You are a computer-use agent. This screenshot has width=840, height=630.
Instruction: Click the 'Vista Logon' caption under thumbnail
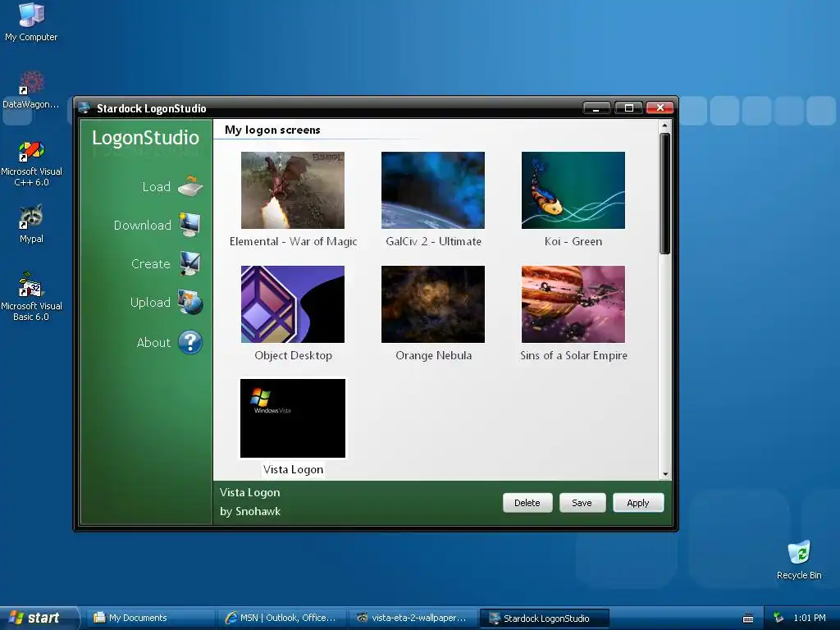pyautogui.click(x=293, y=470)
